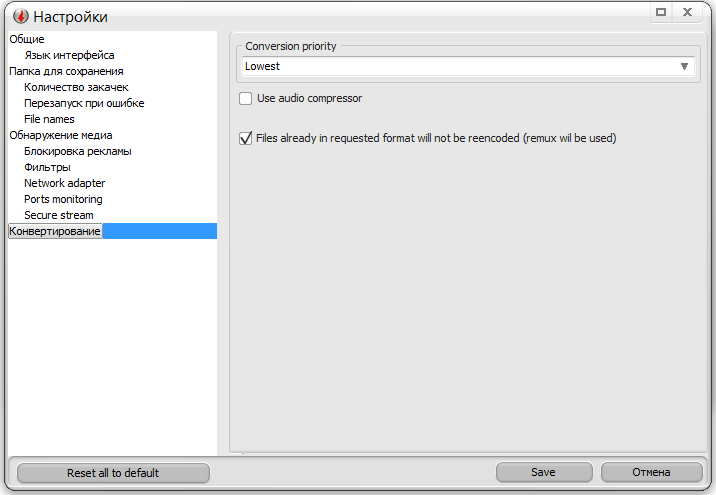
Task: Select Общие in the settings tree
Action: click(27, 39)
